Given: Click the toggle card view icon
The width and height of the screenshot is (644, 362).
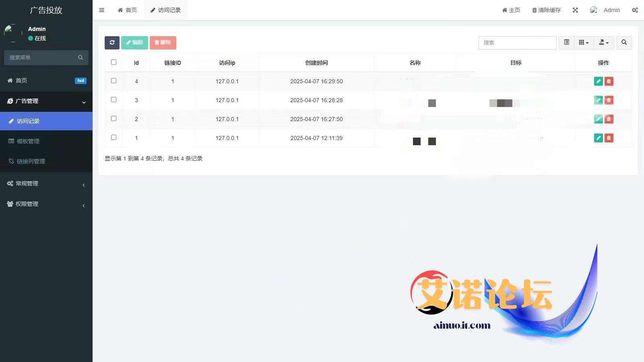Looking at the screenshot, I should (x=566, y=43).
